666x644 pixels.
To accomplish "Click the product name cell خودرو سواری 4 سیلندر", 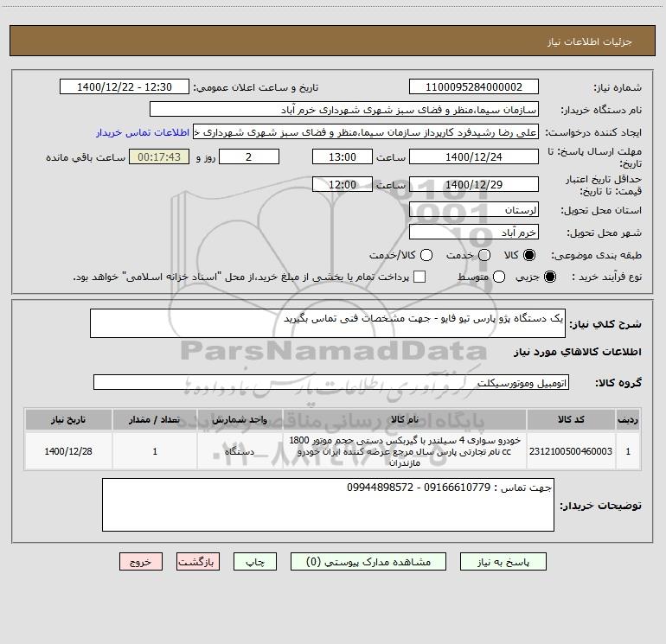I will [x=405, y=451].
